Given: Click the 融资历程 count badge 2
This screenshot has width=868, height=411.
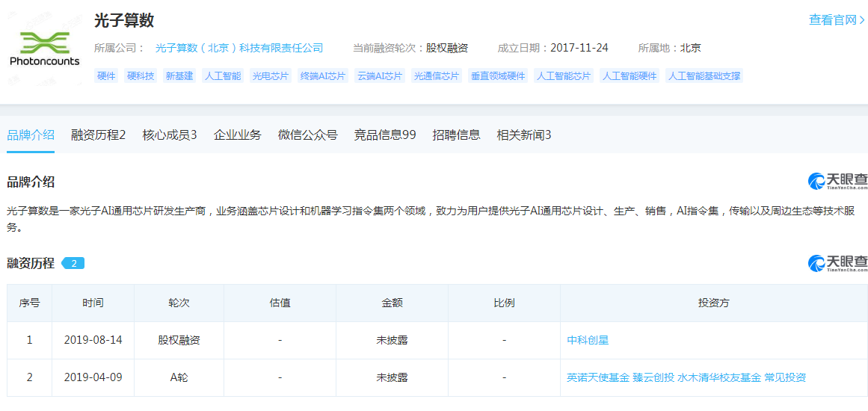Looking at the screenshot, I should click(73, 263).
